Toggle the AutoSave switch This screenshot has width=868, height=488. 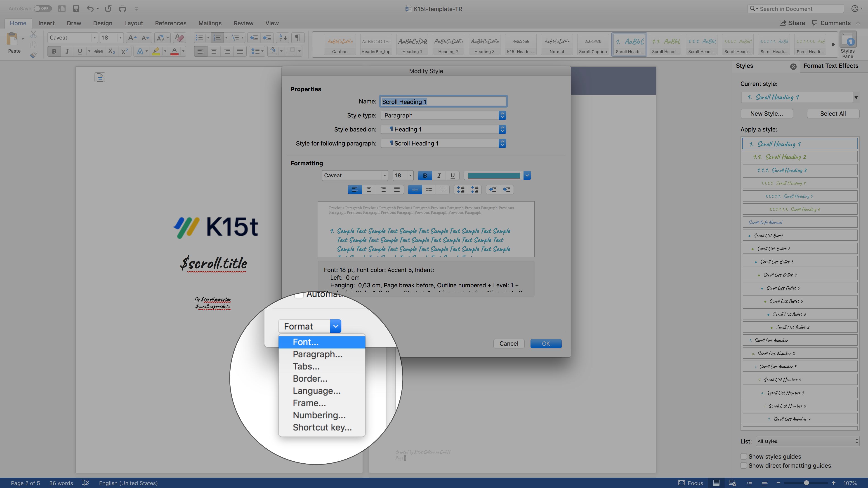click(42, 9)
